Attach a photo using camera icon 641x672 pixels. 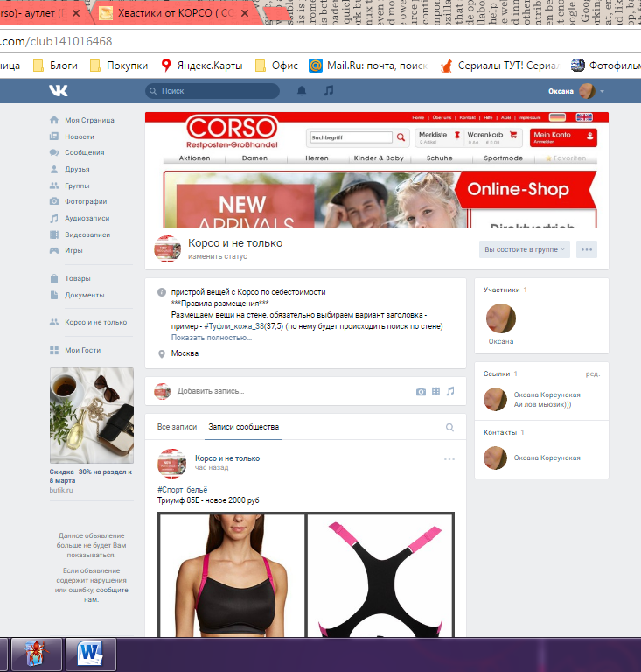point(421,391)
